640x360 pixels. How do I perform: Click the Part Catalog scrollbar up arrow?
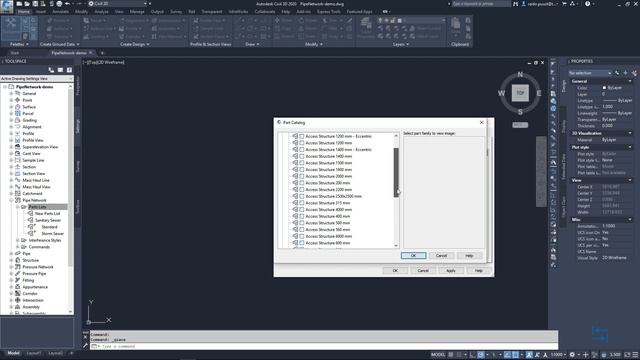(396, 136)
